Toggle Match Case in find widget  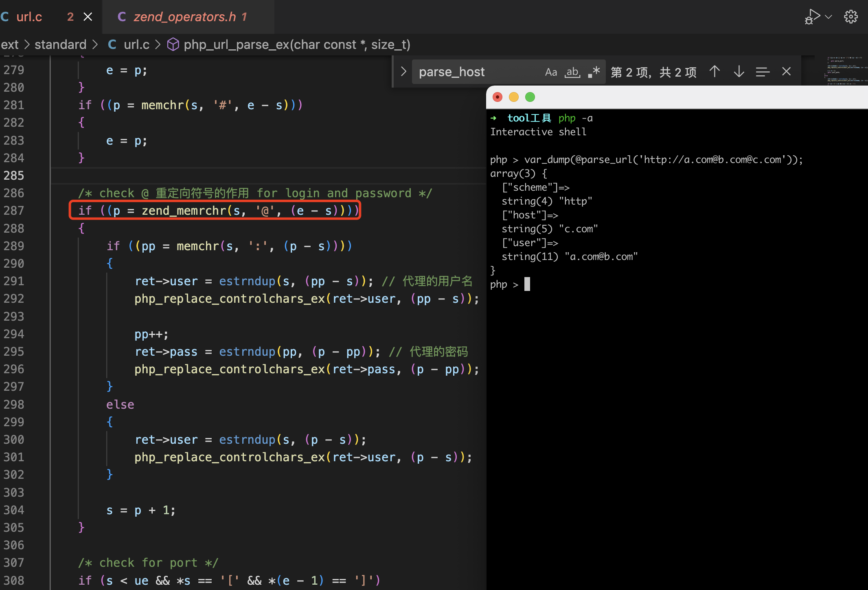tap(551, 72)
